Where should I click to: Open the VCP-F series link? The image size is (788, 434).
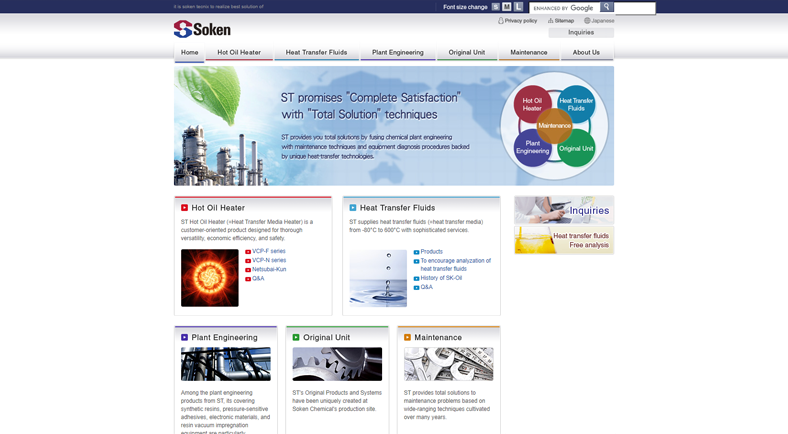(x=269, y=251)
